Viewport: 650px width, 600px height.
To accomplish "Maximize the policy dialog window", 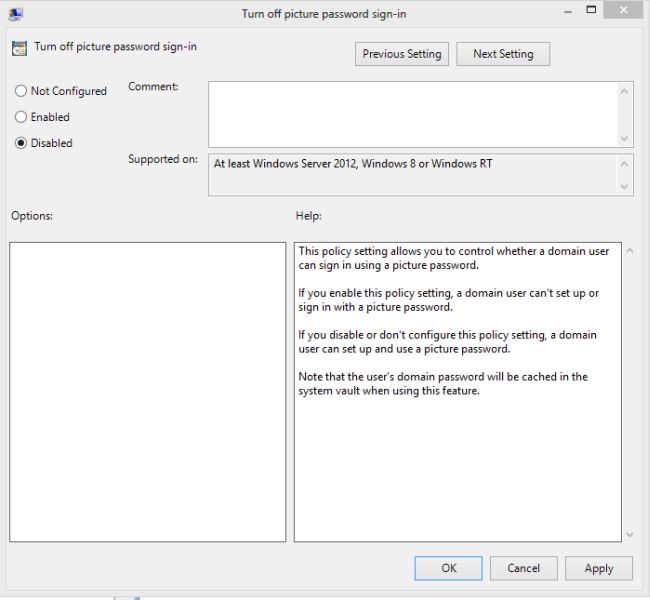I will pyautogui.click(x=591, y=10).
